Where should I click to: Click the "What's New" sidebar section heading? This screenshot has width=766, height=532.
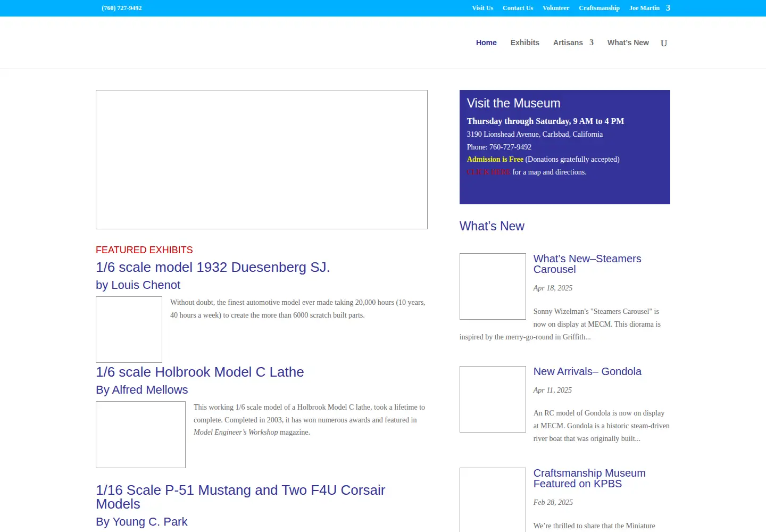point(492,226)
